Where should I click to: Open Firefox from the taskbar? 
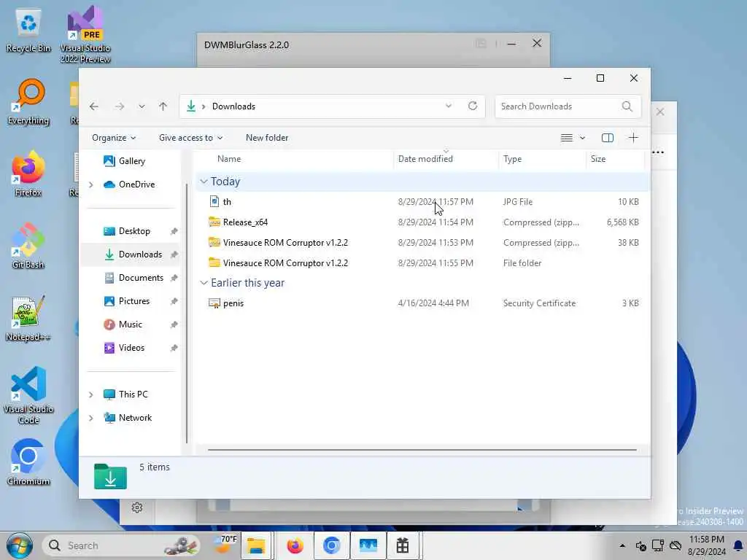pyautogui.click(x=295, y=545)
